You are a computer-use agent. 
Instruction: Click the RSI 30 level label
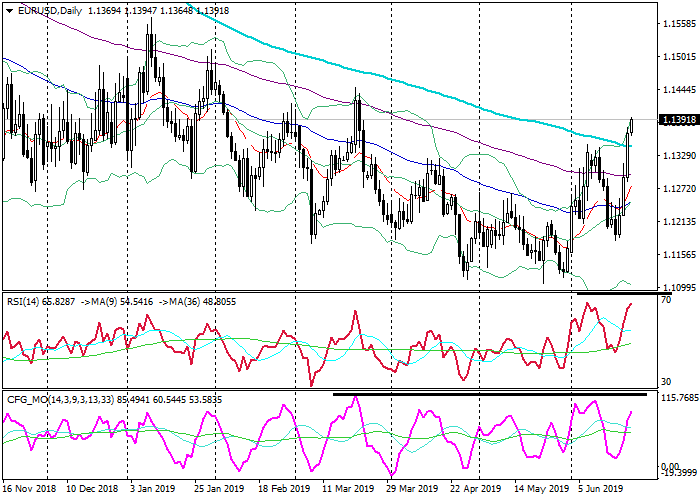666,382
